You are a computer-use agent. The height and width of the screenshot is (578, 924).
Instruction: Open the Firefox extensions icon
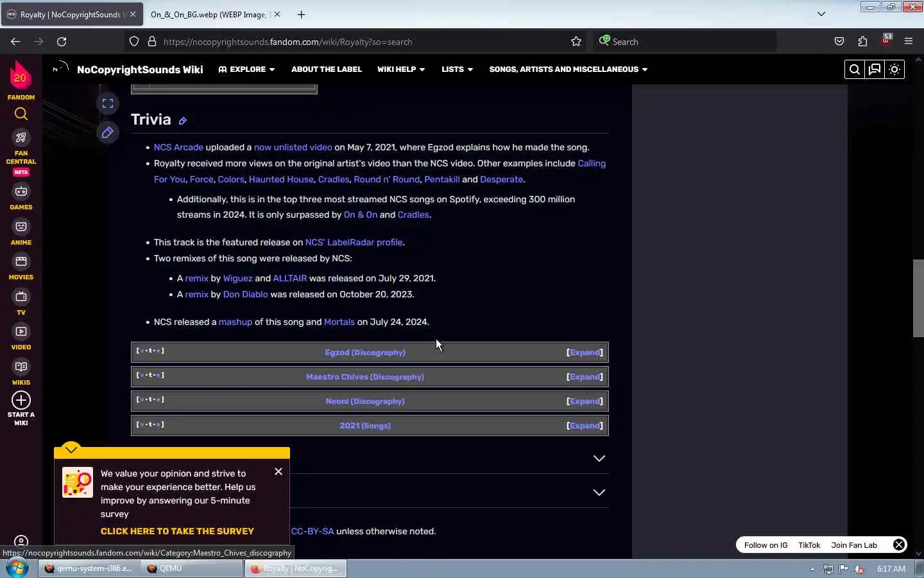coord(862,42)
